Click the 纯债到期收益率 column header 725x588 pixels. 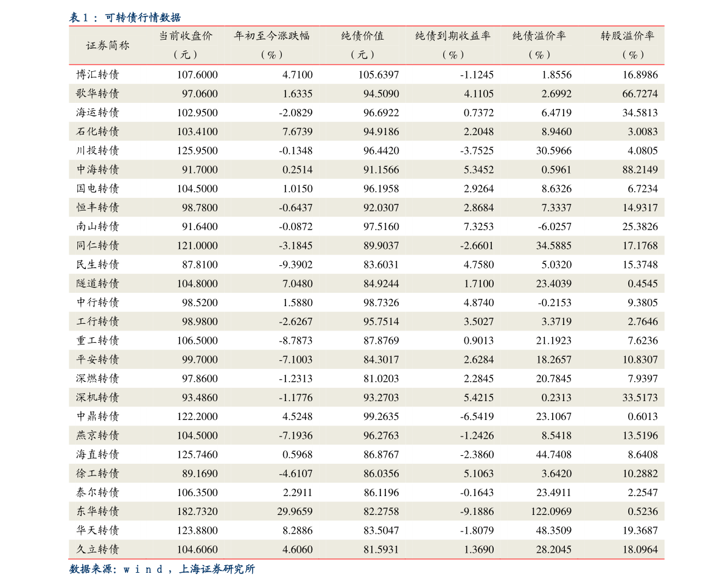coord(453,36)
